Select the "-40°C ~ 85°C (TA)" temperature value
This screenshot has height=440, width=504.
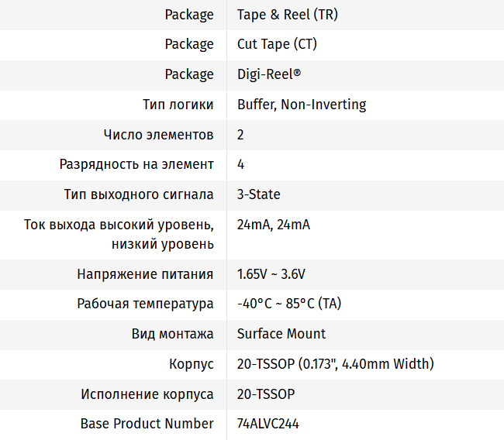coord(289,304)
